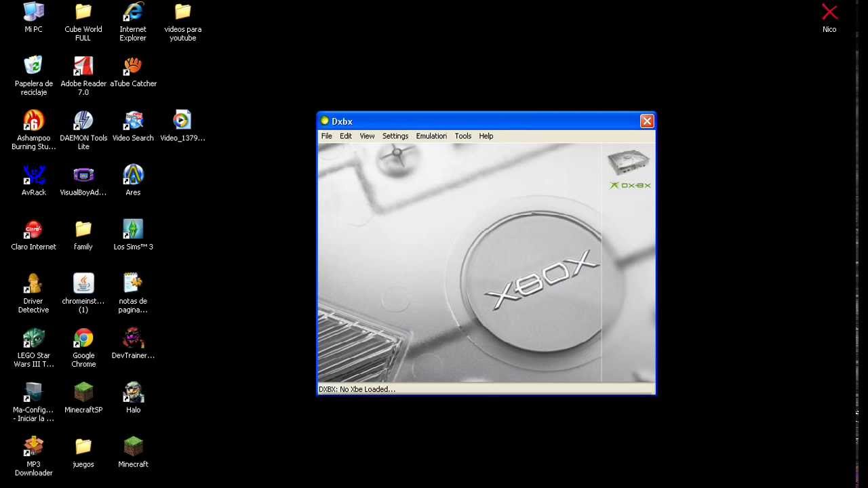Open the Ma-Config Iniciar shortcut
Screen dimensions: 868x488
pyautogui.click(x=33, y=402)
